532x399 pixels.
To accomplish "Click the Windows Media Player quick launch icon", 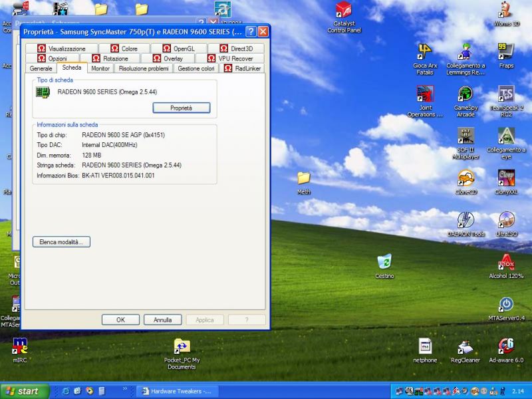I will 90,391.
